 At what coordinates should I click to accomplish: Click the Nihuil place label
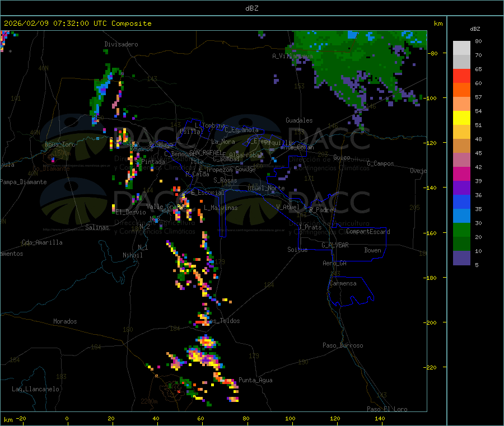[132, 255]
